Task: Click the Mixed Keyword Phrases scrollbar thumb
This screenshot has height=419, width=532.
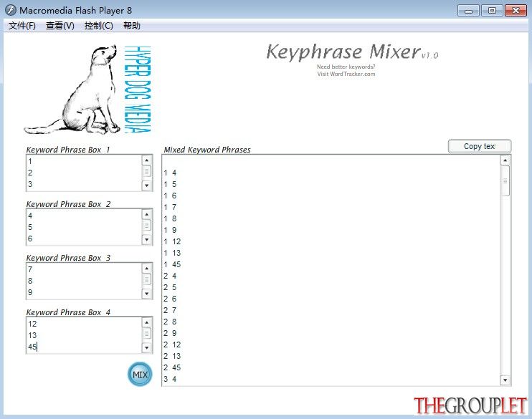Action: [x=505, y=180]
